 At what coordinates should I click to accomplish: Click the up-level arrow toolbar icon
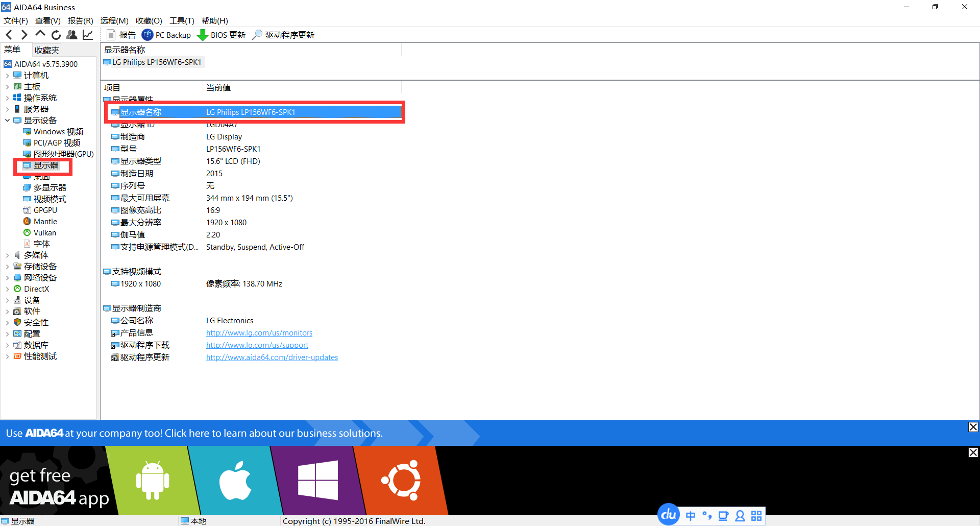pyautogui.click(x=40, y=34)
